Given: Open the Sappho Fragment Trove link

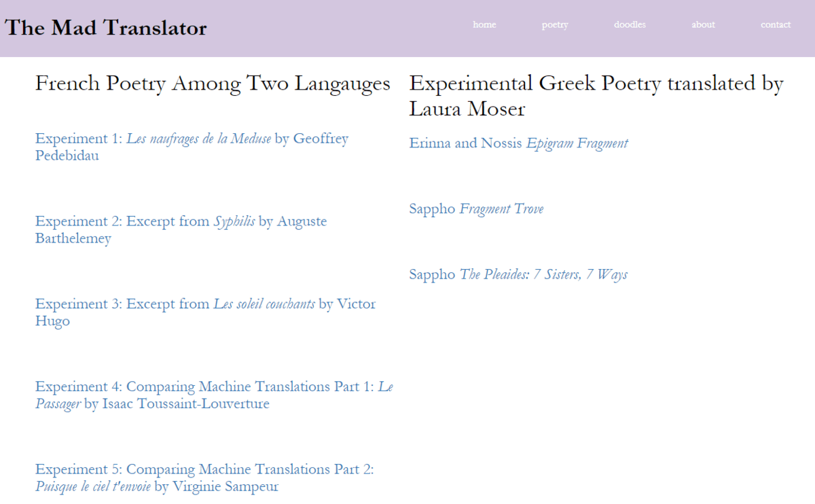Looking at the screenshot, I should pos(475,209).
